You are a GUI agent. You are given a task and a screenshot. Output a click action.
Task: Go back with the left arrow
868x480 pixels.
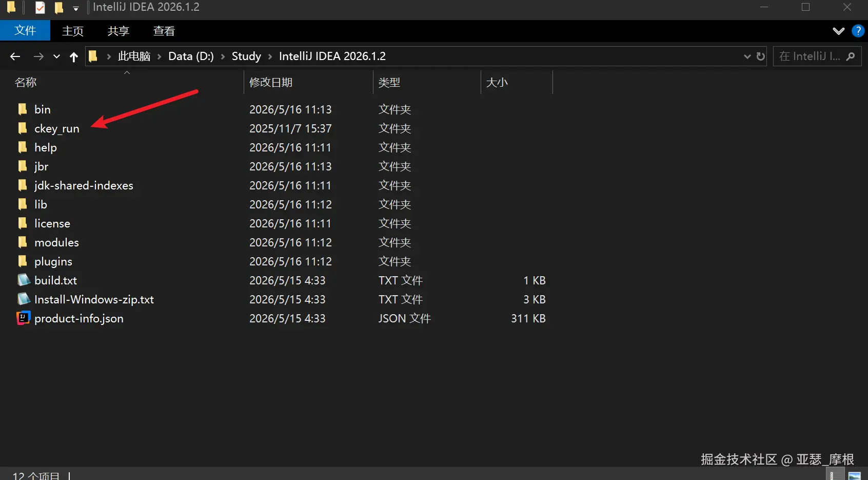click(x=15, y=56)
